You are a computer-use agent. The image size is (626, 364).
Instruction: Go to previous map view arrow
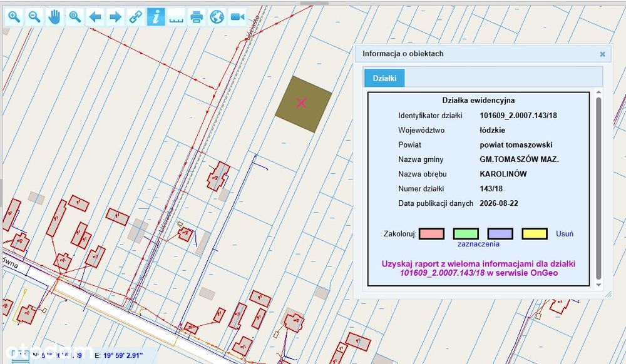point(95,17)
